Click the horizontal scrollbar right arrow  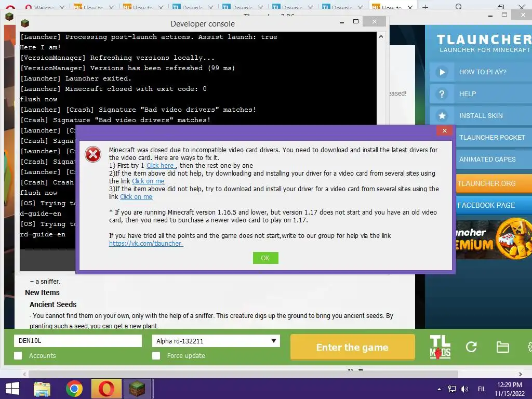pos(521,374)
